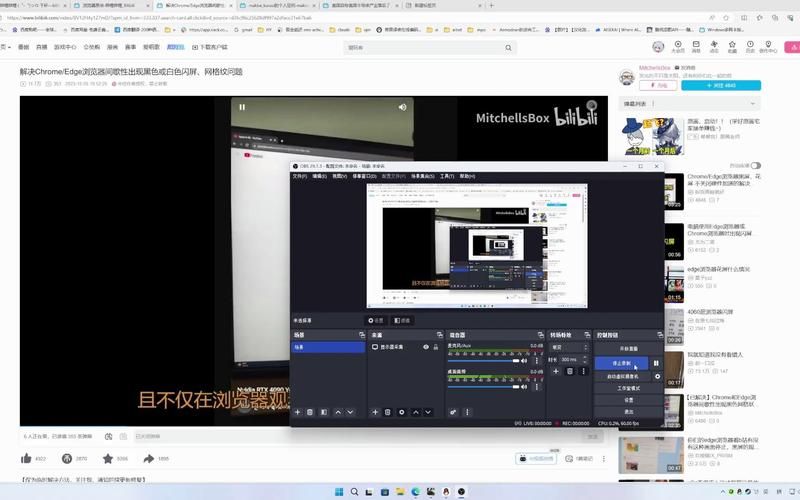Click the Download client link in bilibili nav
The image size is (800, 500).
click(x=210, y=47)
